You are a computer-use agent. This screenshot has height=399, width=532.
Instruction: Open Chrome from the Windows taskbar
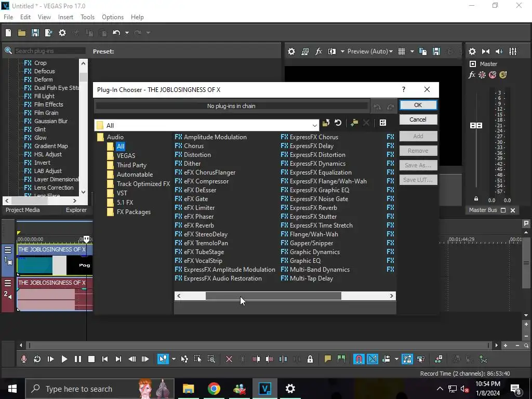pos(214,389)
